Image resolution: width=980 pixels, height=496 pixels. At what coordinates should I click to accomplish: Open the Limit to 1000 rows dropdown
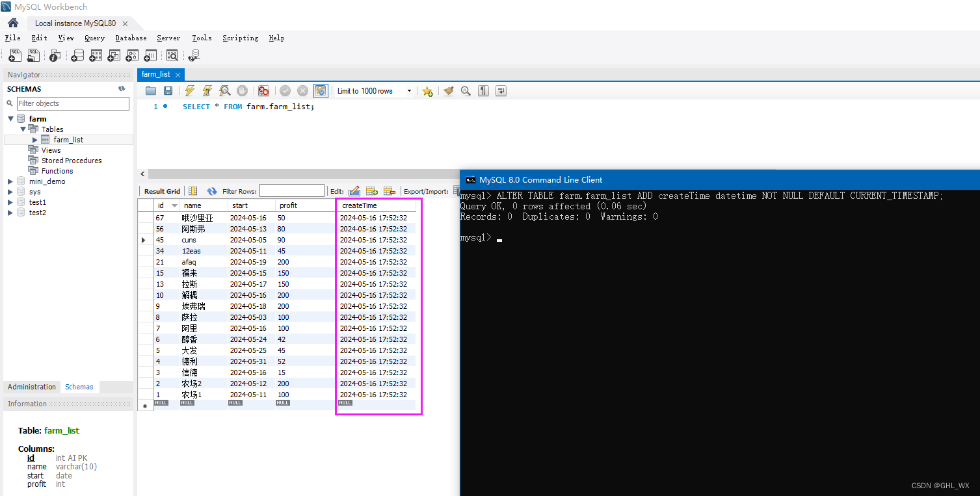click(x=374, y=91)
